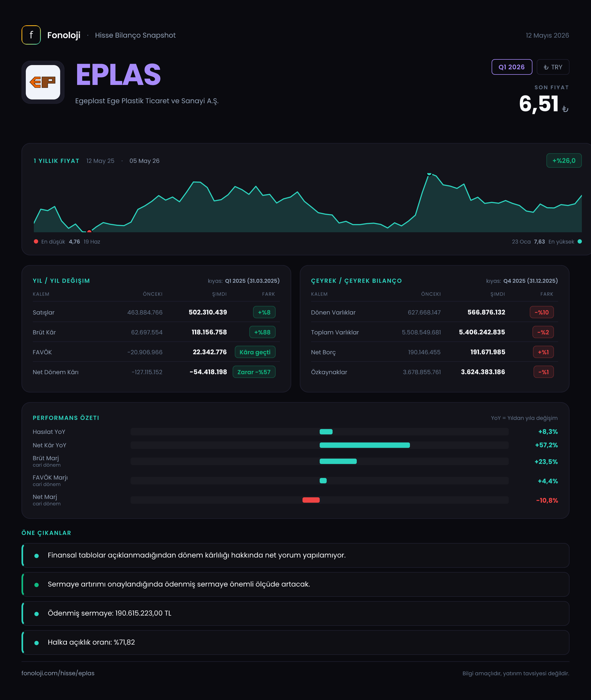Click the 'Q4 2025 (31.12.2025)' comparison label
The width and height of the screenshot is (591, 700).
tap(531, 281)
